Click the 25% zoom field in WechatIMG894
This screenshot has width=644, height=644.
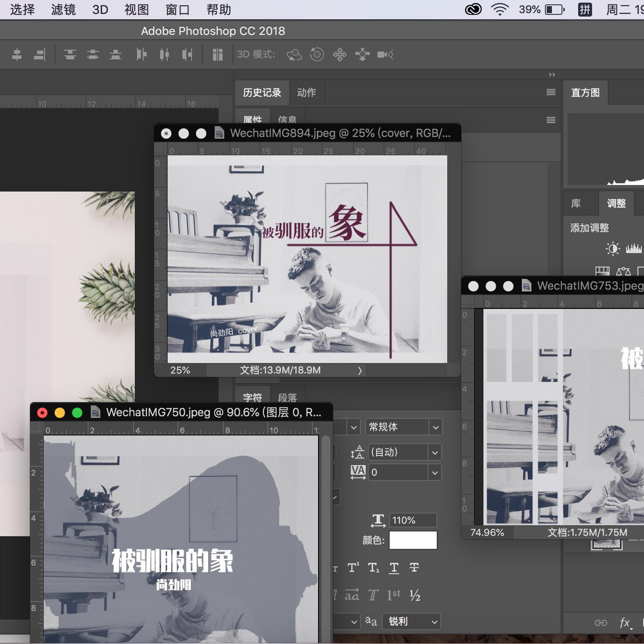180,370
